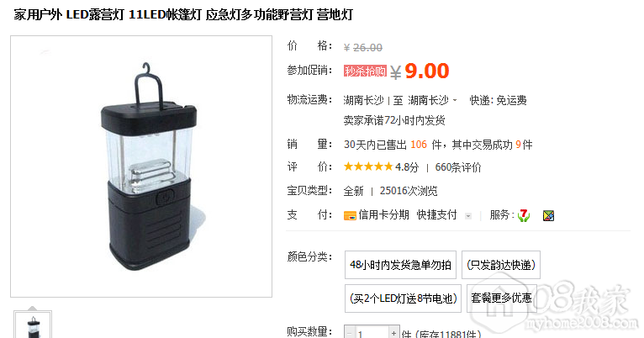644x338 pixels.
Task: Click the red 秒杀抢购 promotion badge
Action: [x=365, y=71]
